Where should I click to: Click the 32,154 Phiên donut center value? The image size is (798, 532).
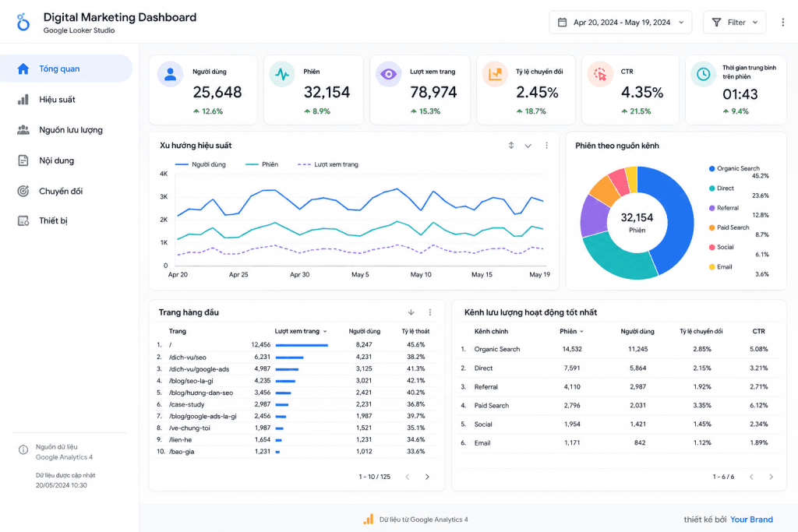[637, 217]
